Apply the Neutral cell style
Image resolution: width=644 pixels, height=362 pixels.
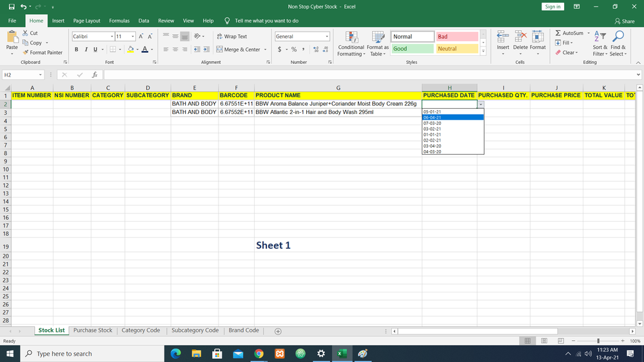point(457,48)
